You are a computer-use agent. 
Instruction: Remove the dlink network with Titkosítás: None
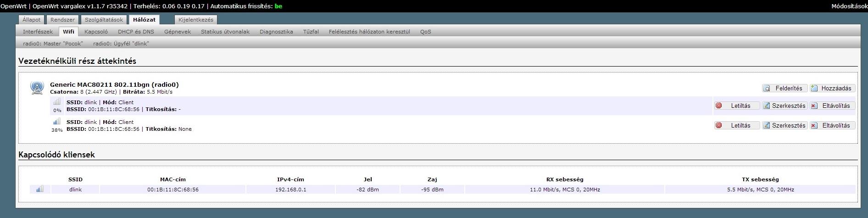point(832,125)
